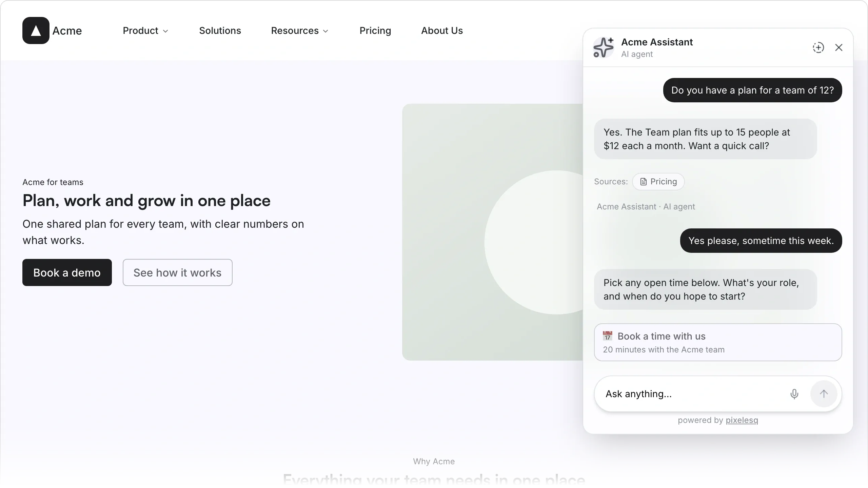Go to the Solutions page
This screenshot has height=488, width=868.
[x=220, y=30]
